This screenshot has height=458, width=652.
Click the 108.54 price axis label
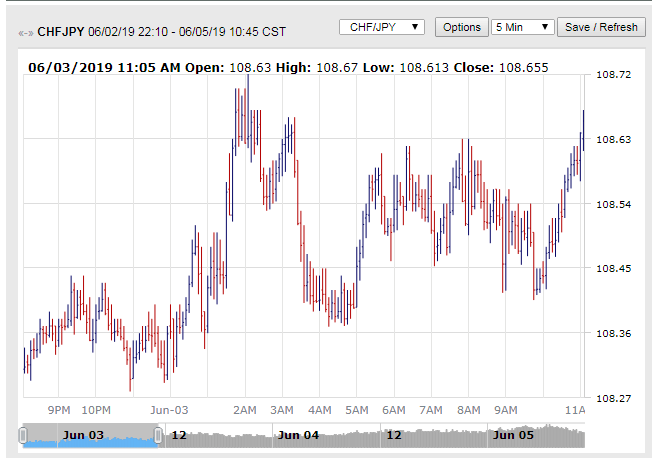point(613,204)
